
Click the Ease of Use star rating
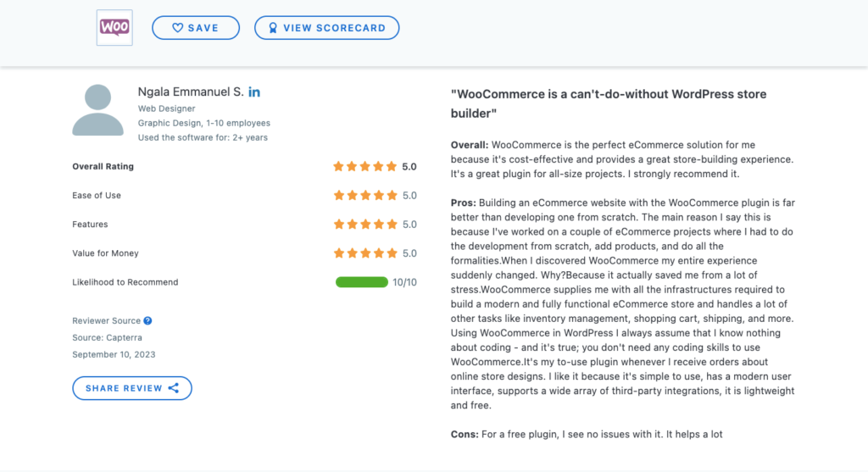[365, 196]
